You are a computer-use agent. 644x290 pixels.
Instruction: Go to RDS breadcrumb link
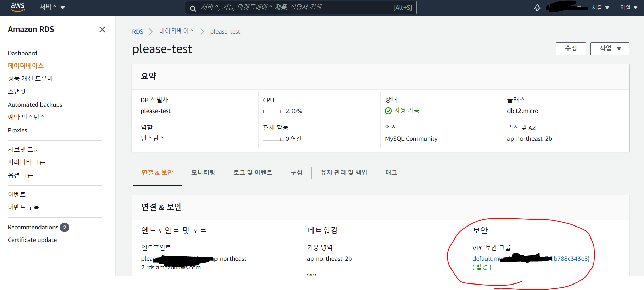(x=138, y=32)
